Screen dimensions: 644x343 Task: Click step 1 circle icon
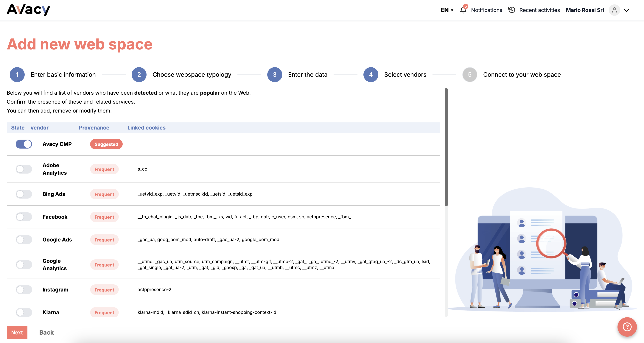coord(17,74)
